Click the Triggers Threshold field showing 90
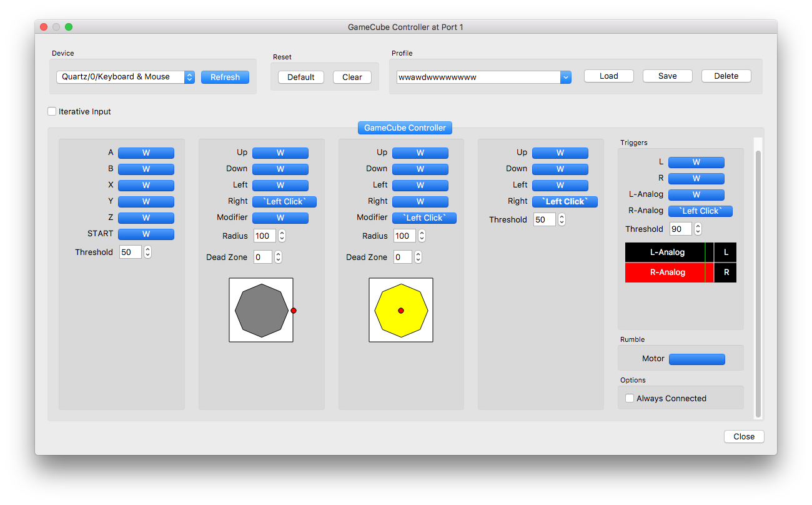812x505 pixels. tap(681, 229)
